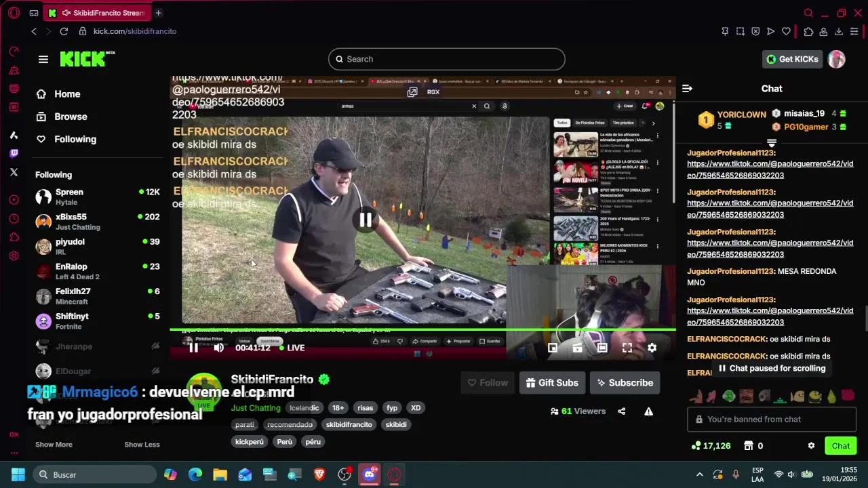Viewport: 868px width, 488px height.
Task: Open a new browser tab
Action: coord(158,13)
